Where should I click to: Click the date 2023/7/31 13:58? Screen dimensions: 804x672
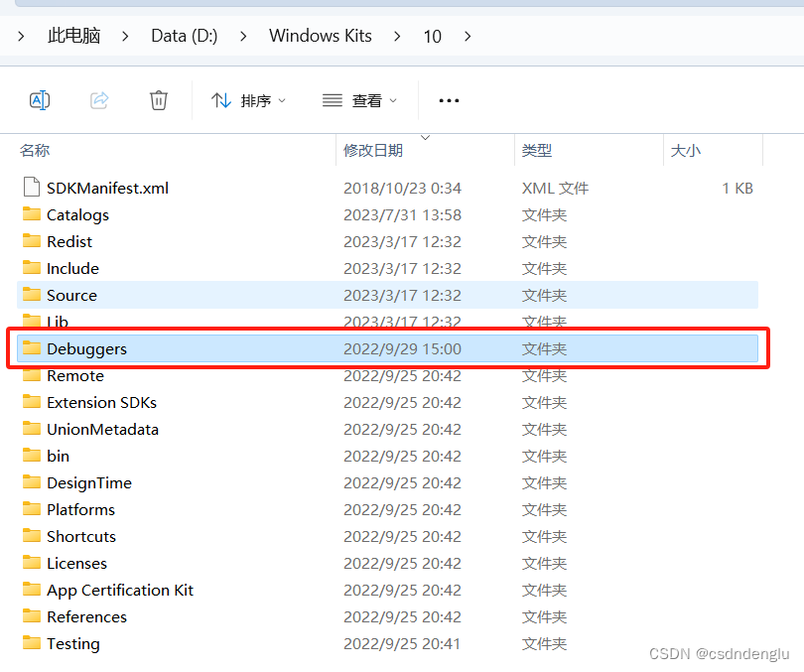point(403,214)
